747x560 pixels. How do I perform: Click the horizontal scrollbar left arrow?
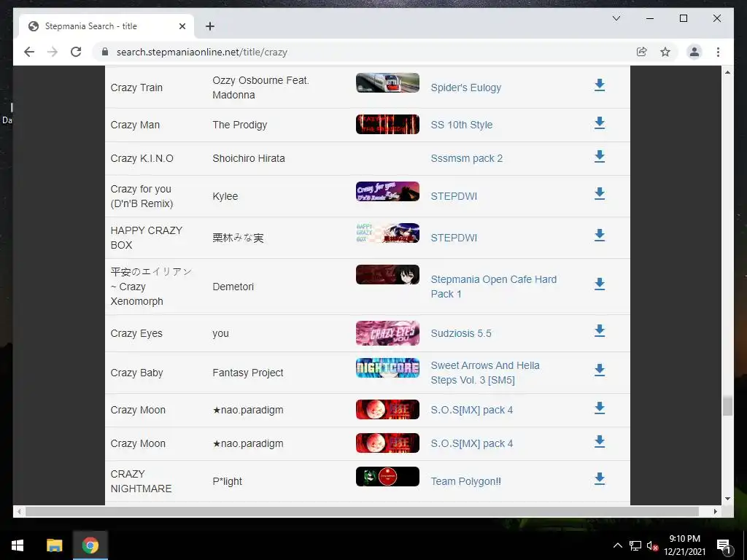[19, 511]
